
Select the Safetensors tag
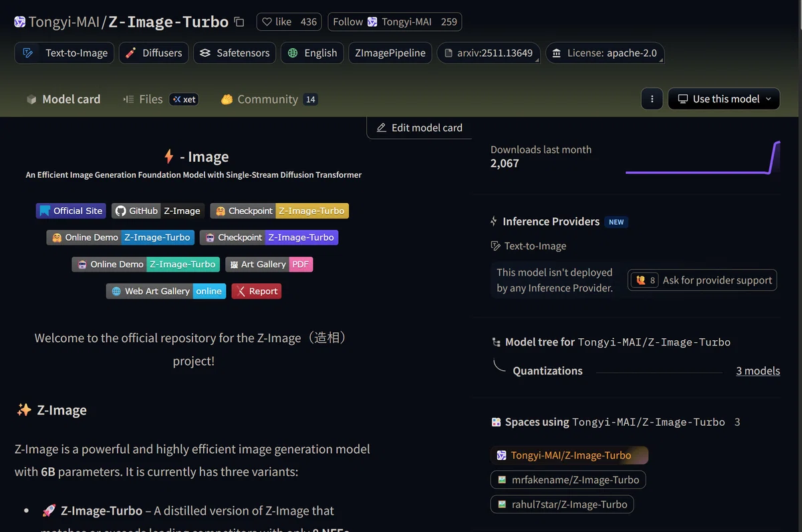click(235, 53)
